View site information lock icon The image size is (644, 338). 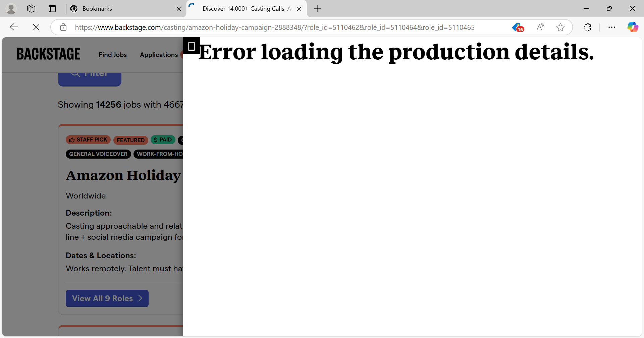point(63,27)
